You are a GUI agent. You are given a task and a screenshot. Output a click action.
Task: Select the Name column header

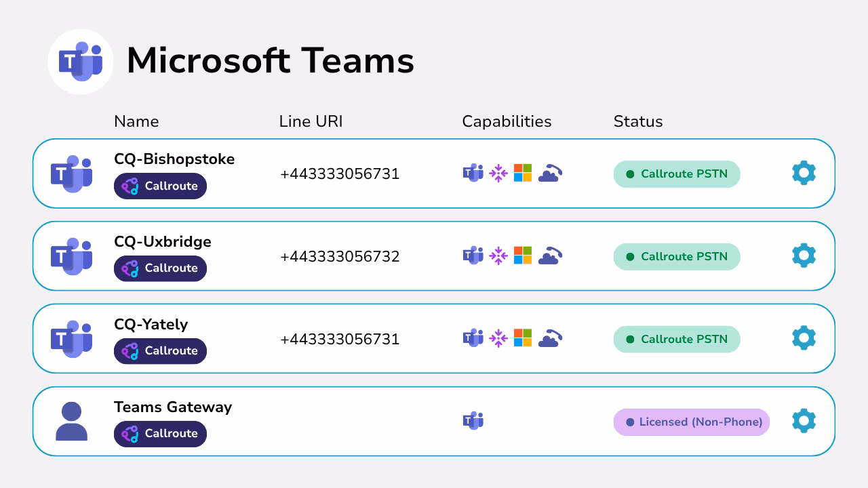click(x=136, y=121)
